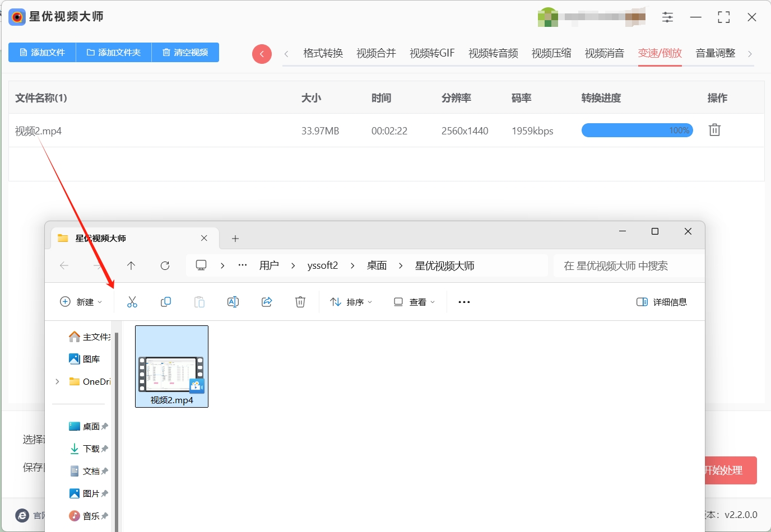Open the settings sliders icon in title bar

(667, 17)
